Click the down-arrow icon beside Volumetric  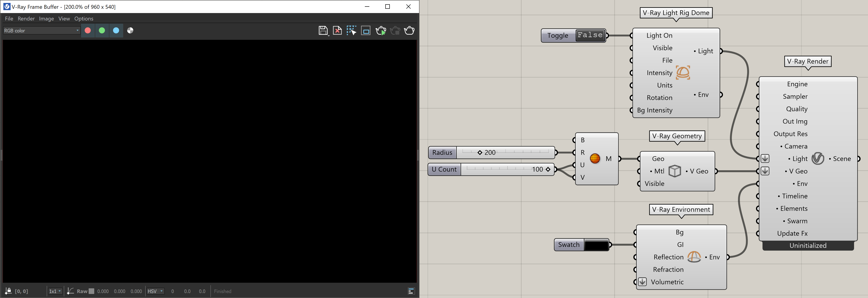[x=642, y=282]
